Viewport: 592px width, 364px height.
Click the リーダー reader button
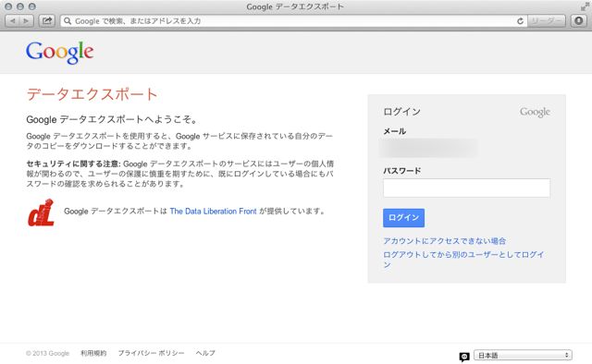(x=546, y=20)
